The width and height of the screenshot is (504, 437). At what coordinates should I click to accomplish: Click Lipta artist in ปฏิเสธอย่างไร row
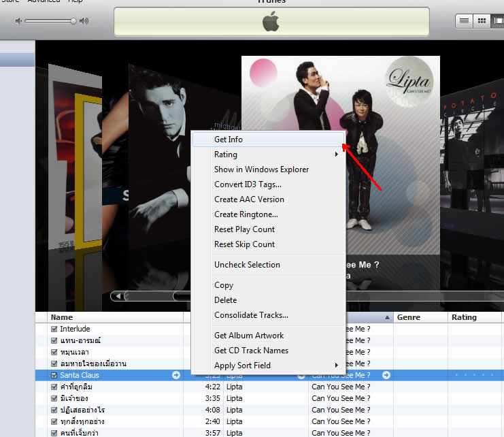tap(235, 410)
